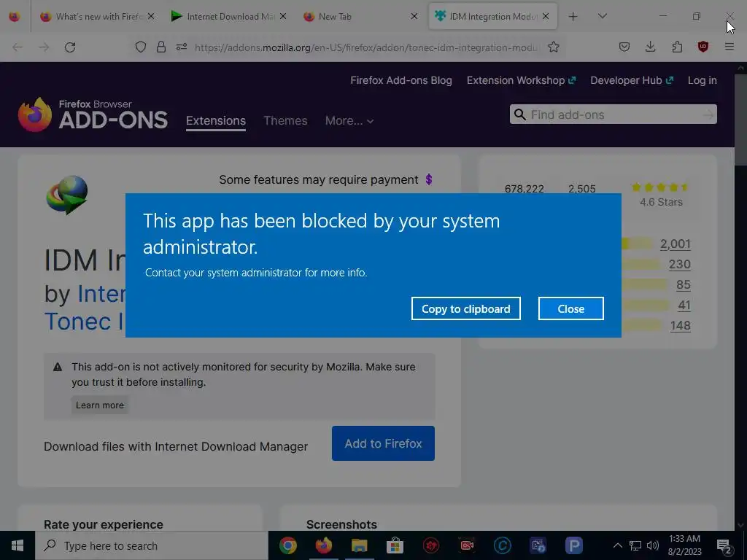747x560 pixels.
Task: Click the site security padlock icon
Action: pyautogui.click(x=161, y=47)
